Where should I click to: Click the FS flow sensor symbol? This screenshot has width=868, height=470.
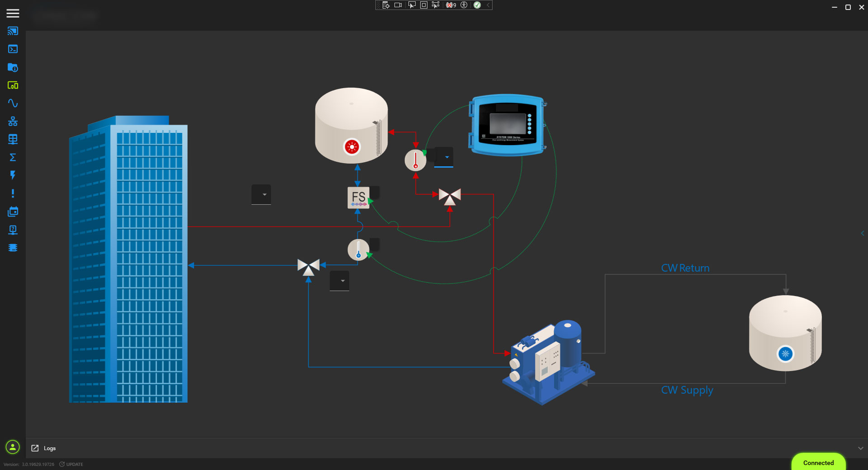pos(359,197)
